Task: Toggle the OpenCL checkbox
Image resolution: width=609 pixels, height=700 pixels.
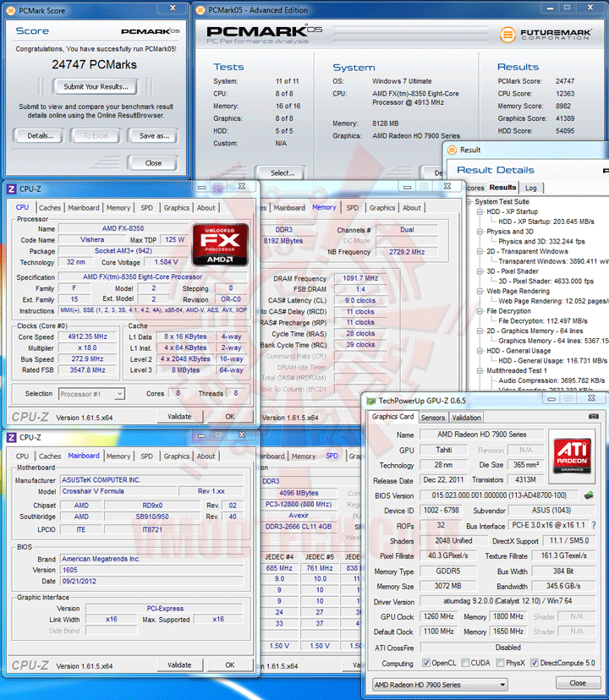Action: [x=426, y=663]
